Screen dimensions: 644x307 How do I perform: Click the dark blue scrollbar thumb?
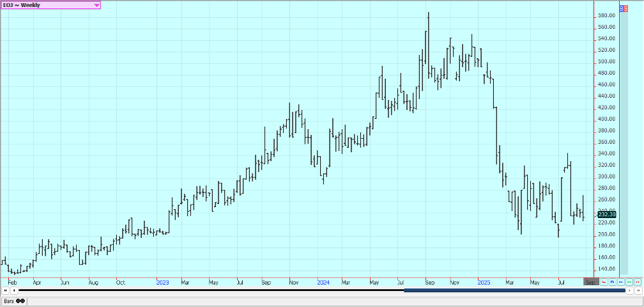click(x=515, y=290)
